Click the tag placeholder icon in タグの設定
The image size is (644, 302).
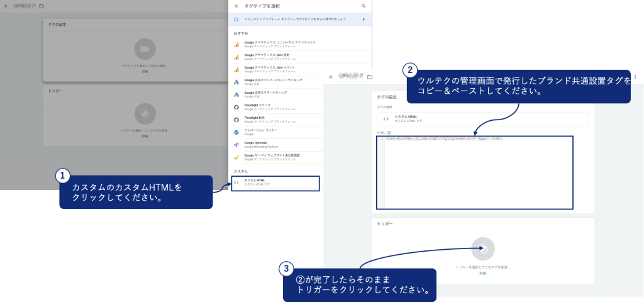pos(145,49)
